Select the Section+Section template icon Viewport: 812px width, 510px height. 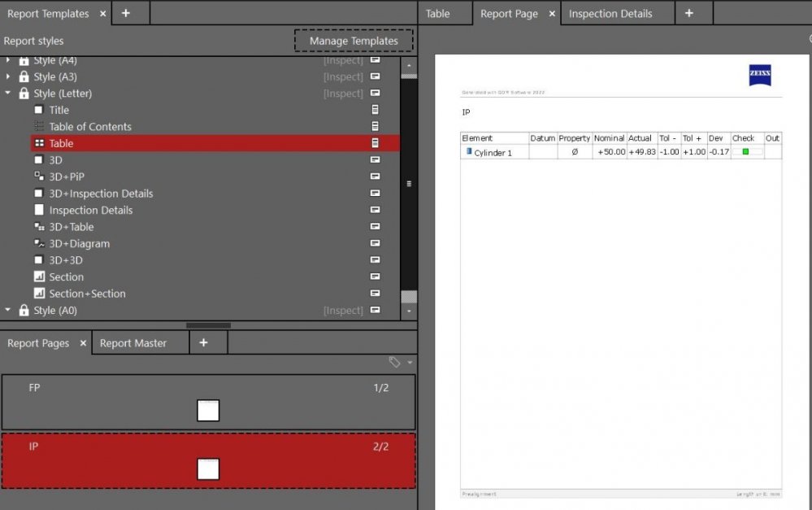point(39,294)
